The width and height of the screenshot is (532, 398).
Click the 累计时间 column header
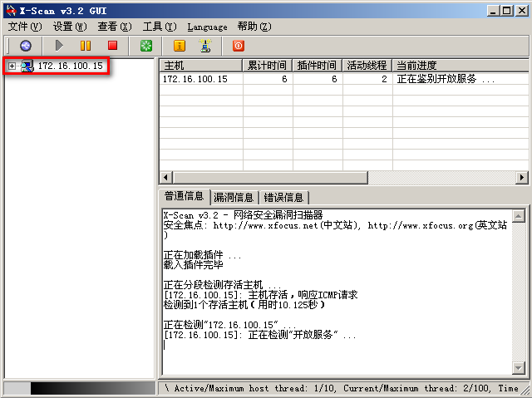[268, 65]
